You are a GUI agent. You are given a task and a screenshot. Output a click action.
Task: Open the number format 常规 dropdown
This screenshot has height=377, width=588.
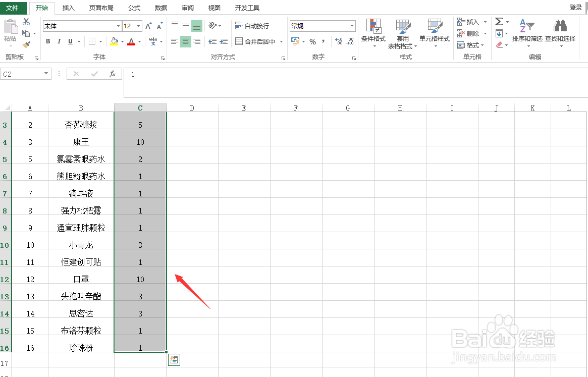click(352, 26)
